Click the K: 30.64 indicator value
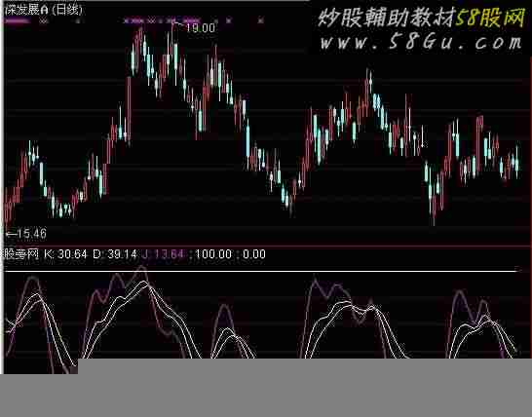This screenshot has height=417, width=532. (65, 254)
